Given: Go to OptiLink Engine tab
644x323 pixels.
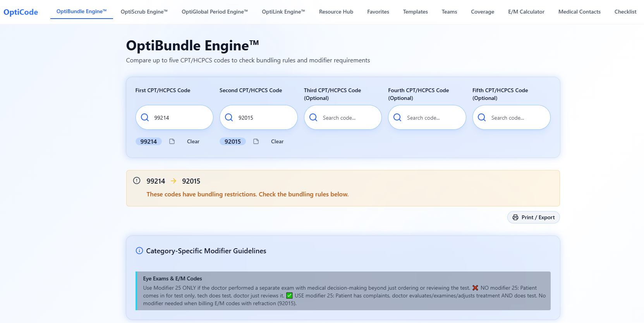Looking at the screenshot, I should [x=283, y=12].
